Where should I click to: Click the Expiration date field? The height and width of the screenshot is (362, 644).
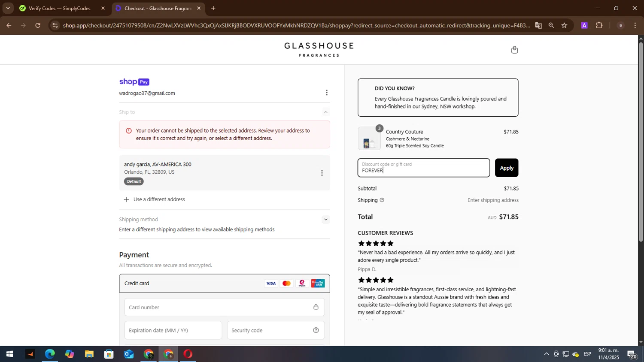(173, 330)
